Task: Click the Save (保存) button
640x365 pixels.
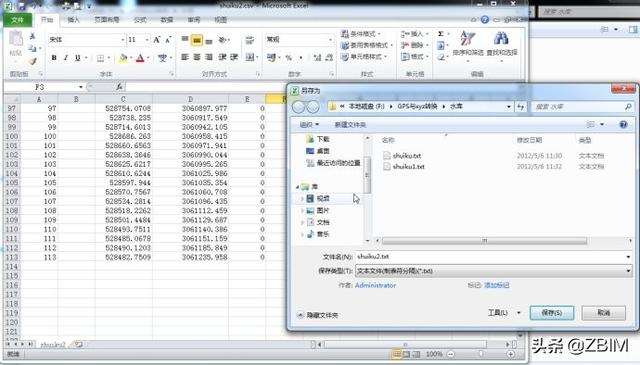Action: coord(552,313)
